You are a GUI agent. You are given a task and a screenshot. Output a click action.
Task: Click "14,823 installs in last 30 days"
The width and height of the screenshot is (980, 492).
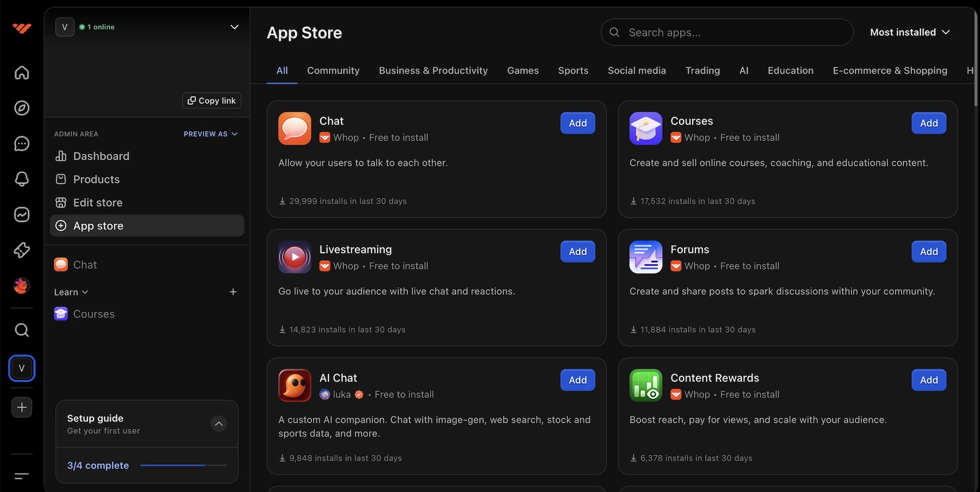click(347, 330)
